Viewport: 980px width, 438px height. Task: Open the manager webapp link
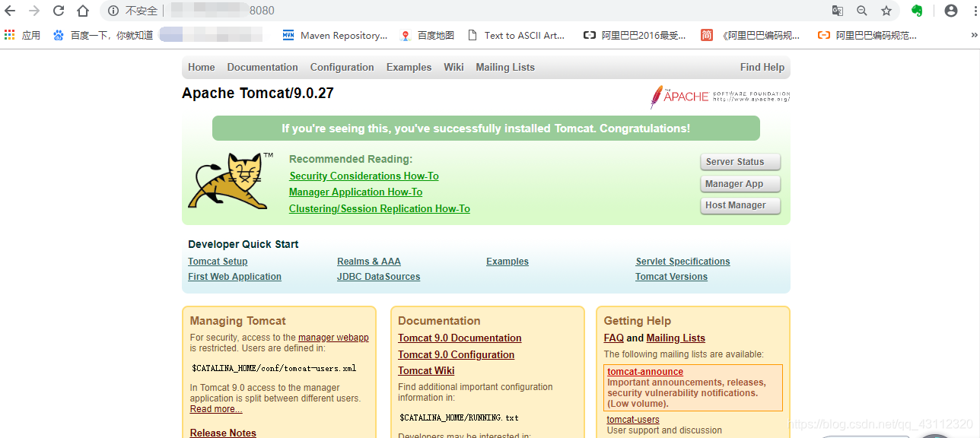[x=333, y=338]
